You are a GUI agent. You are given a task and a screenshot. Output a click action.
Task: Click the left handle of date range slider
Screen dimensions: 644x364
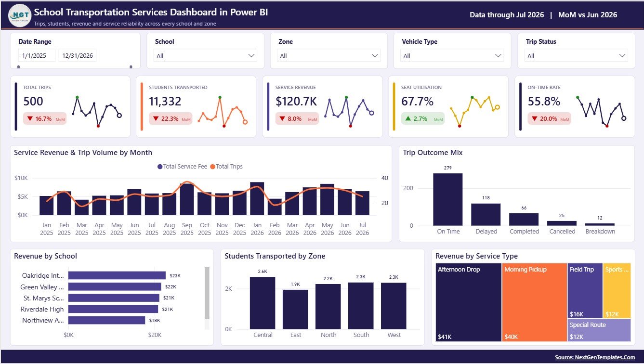coord(19,67)
